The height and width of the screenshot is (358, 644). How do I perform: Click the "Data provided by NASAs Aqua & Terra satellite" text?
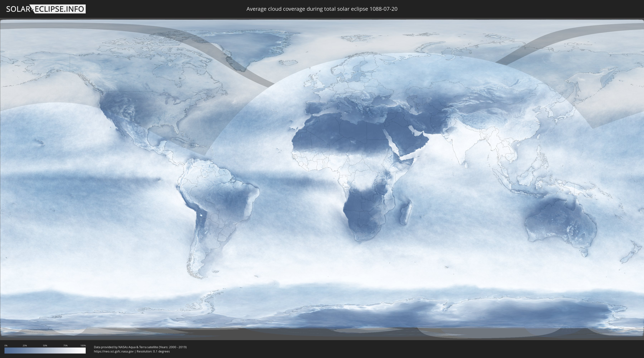(126, 347)
